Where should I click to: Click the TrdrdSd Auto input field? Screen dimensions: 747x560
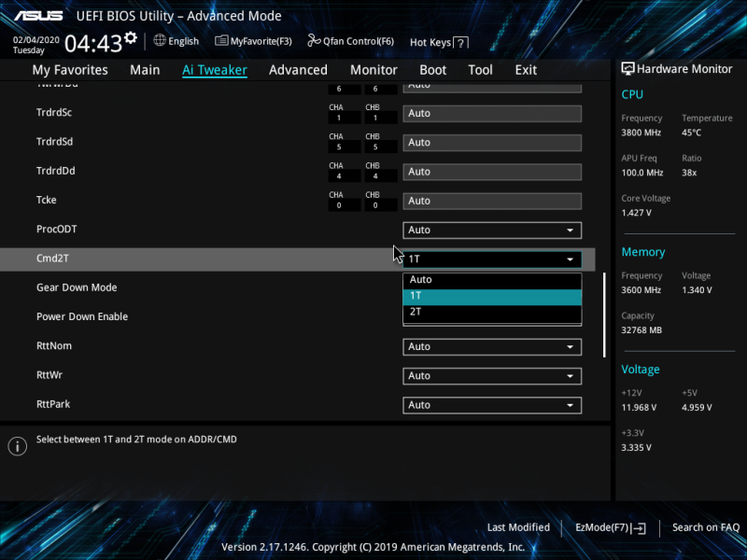(492, 143)
